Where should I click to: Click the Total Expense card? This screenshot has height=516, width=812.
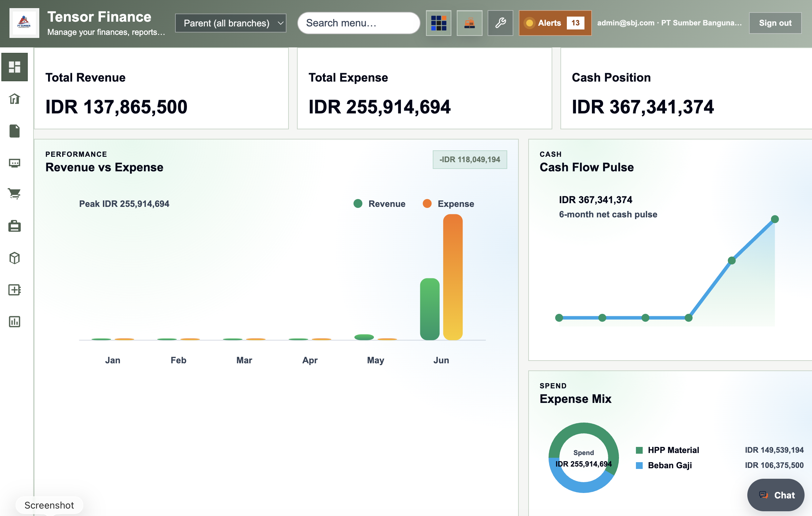(424, 89)
